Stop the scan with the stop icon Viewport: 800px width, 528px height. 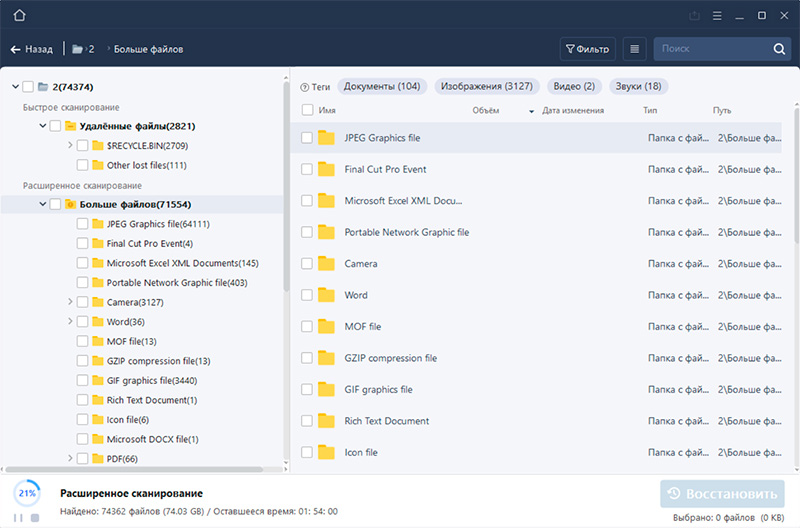coord(34,517)
